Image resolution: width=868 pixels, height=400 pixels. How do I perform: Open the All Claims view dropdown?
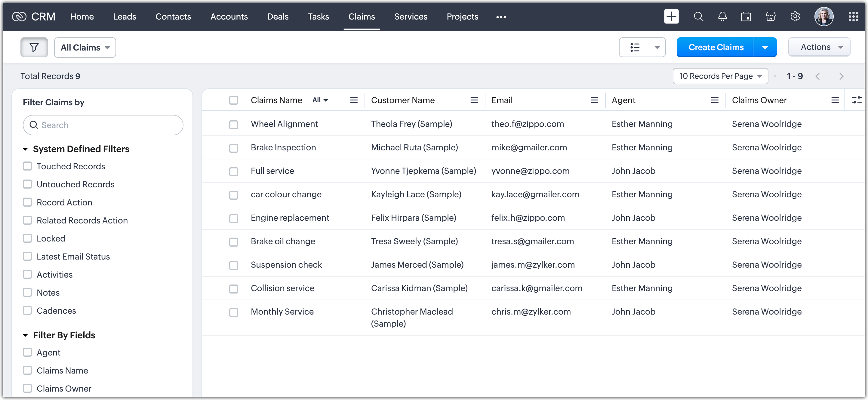tap(85, 48)
